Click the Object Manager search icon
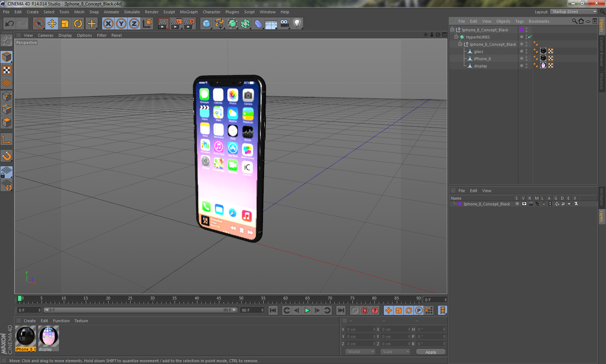606x364 pixels. tap(575, 21)
